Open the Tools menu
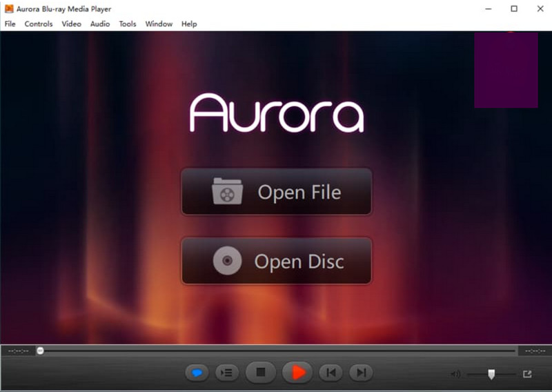The width and height of the screenshot is (552, 392). pyautogui.click(x=128, y=24)
